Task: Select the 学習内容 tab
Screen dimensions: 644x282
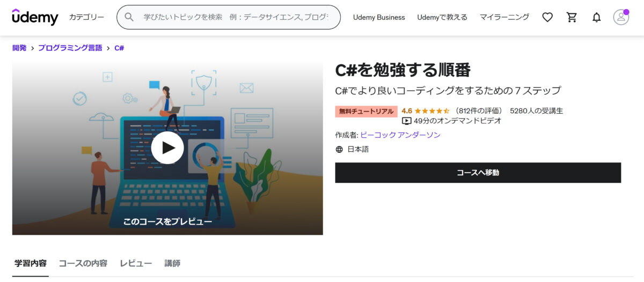Action: pos(31,263)
